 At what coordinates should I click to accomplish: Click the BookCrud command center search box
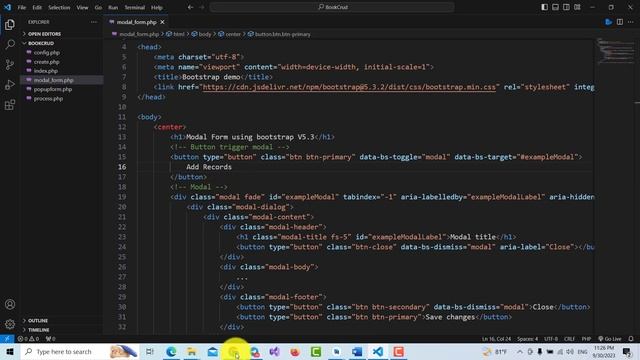(x=332, y=7)
